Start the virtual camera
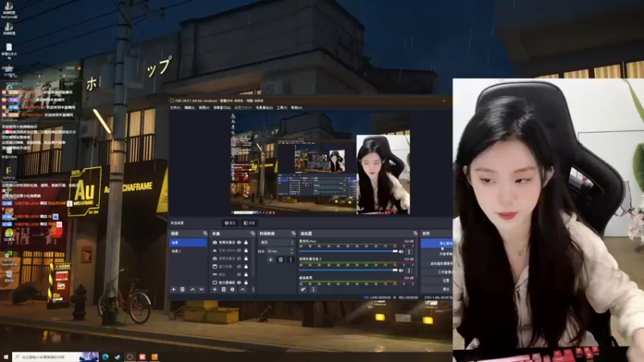The width and height of the screenshot is (644, 362). click(436, 263)
